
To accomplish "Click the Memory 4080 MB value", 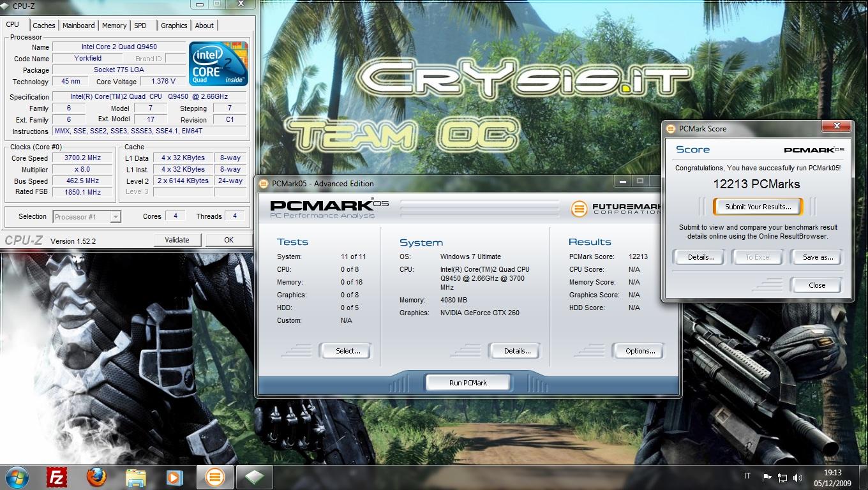I will tap(454, 300).
